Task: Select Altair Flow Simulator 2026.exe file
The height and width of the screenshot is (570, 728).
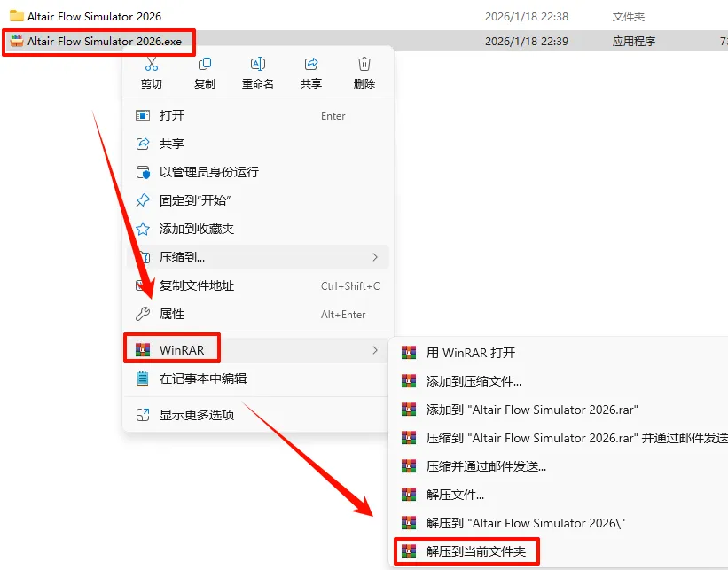Action: click(x=105, y=42)
